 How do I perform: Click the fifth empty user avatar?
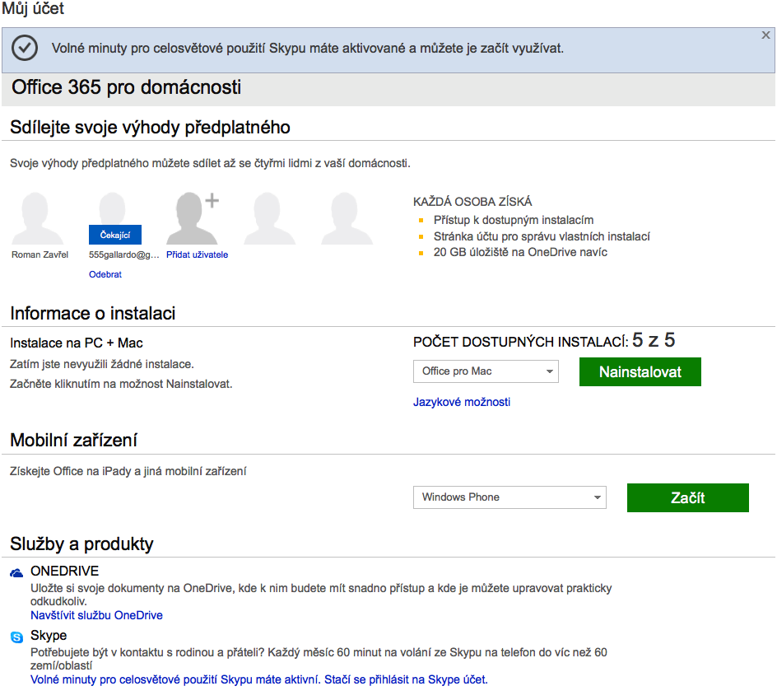[352, 217]
